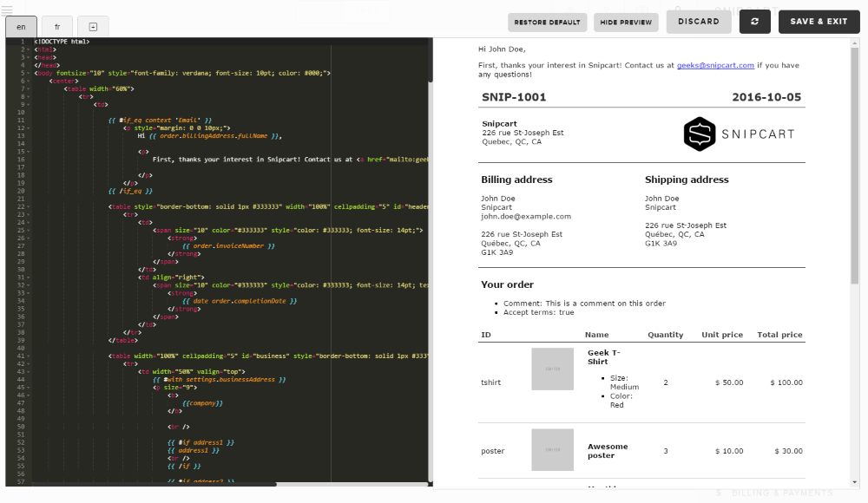Screen dimensions: 868x503
Task: Click the Awesome poster product name
Action: [x=608, y=451]
